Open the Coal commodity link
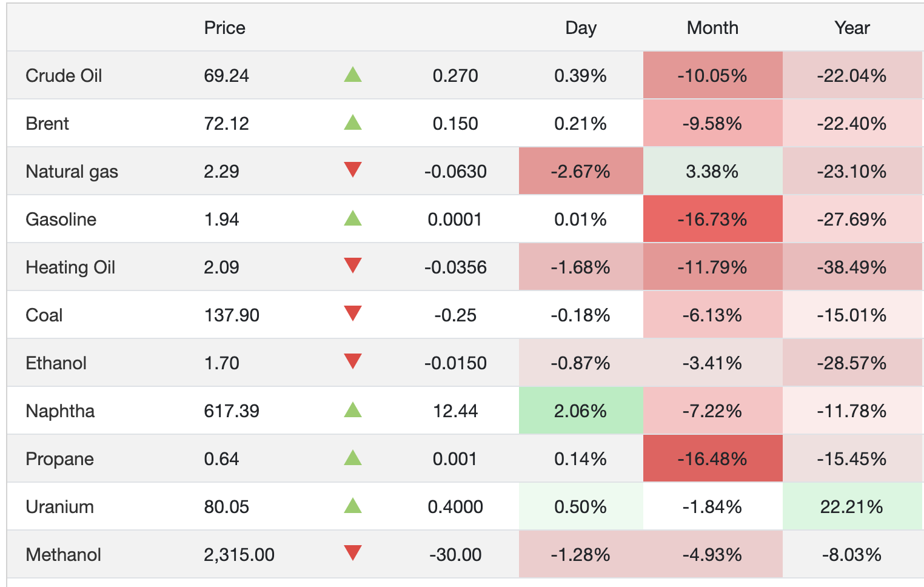The image size is (924, 587). click(44, 315)
